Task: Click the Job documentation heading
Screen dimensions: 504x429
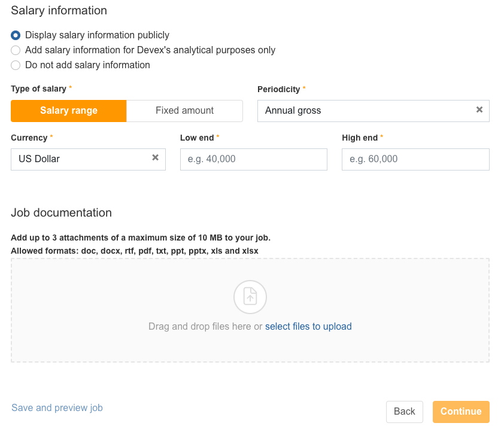Action: coord(61,213)
